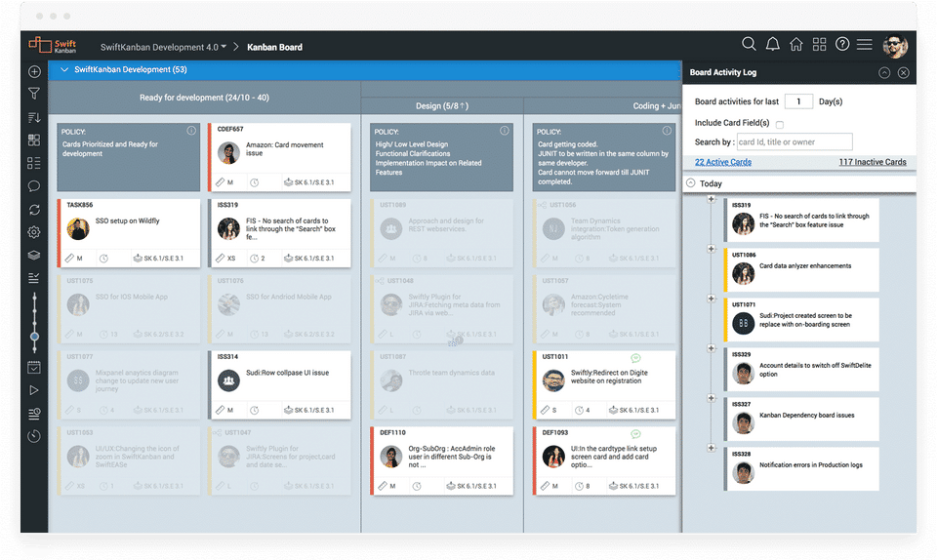Image resolution: width=937 pixels, height=560 pixels.
Task: Open Swiftly:Redirect on Digite website card
Action: [604, 384]
